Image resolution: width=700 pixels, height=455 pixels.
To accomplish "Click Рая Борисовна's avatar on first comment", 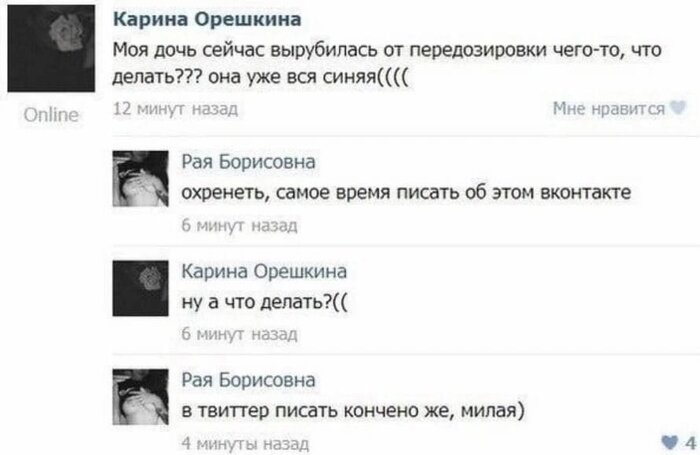I will [x=140, y=178].
